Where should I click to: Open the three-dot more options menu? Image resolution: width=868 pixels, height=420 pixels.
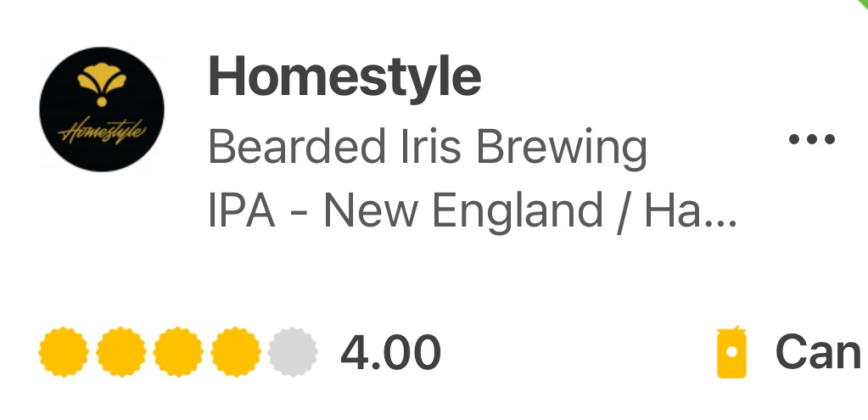(x=812, y=139)
